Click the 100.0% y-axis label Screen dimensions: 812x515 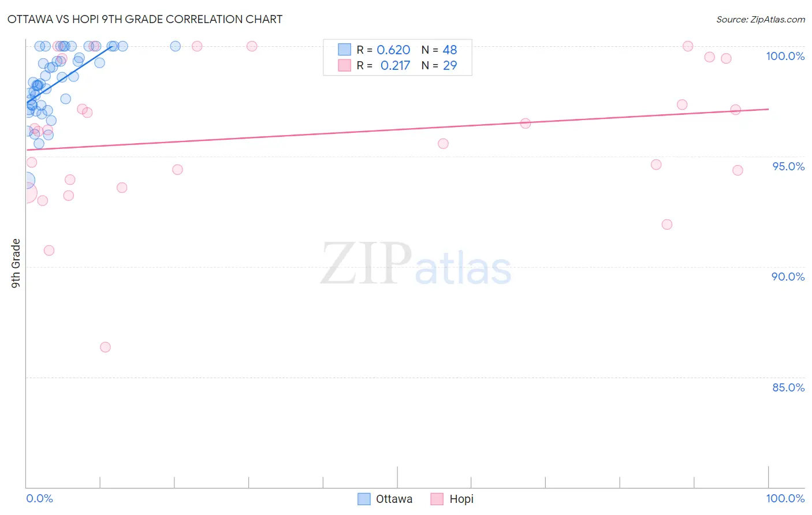pyautogui.click(x=785, y=56)
